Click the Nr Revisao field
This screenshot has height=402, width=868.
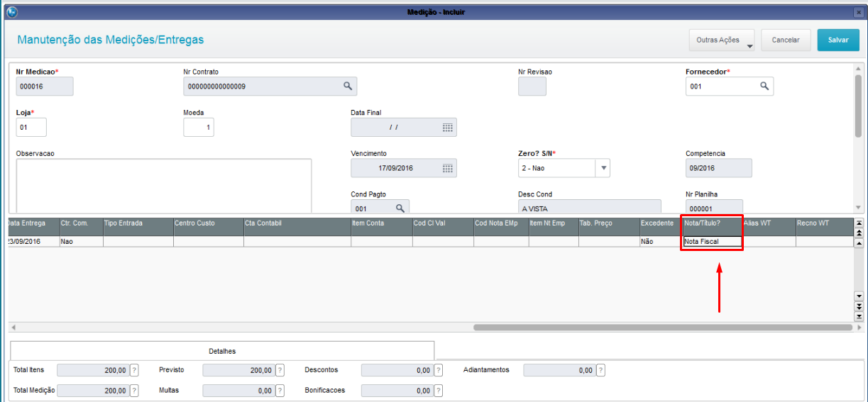pyautogui.click(x=532, y=86)
